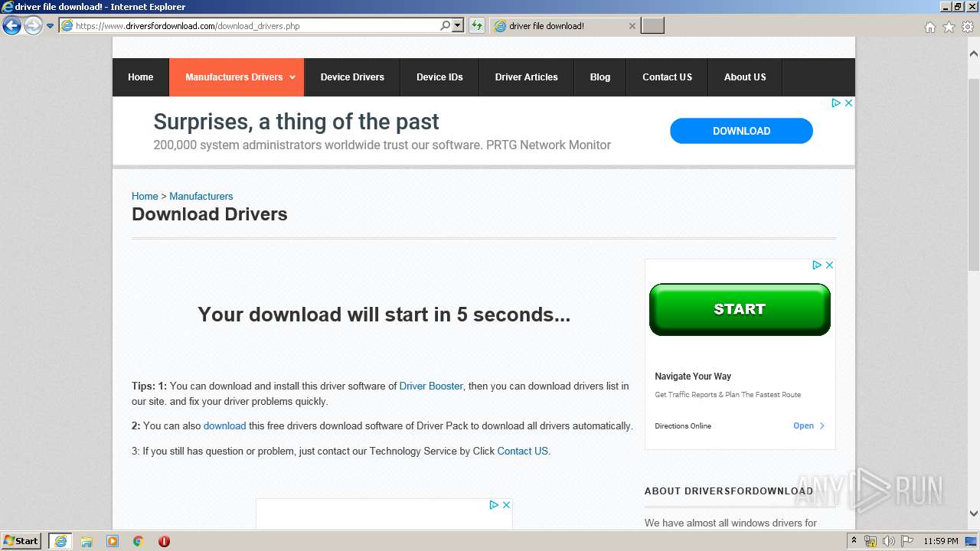Click the search magnifier in address bar
Viewport: 980px width, 551px height.
pyautogui.click(x=446, y=25)
